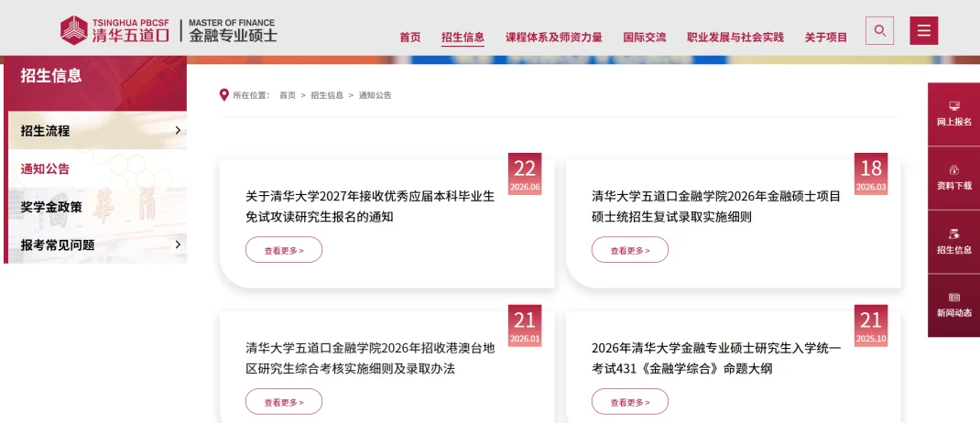
Task: Click 查看更多 under 复试录取实施细则 notice
Action: 630,250
